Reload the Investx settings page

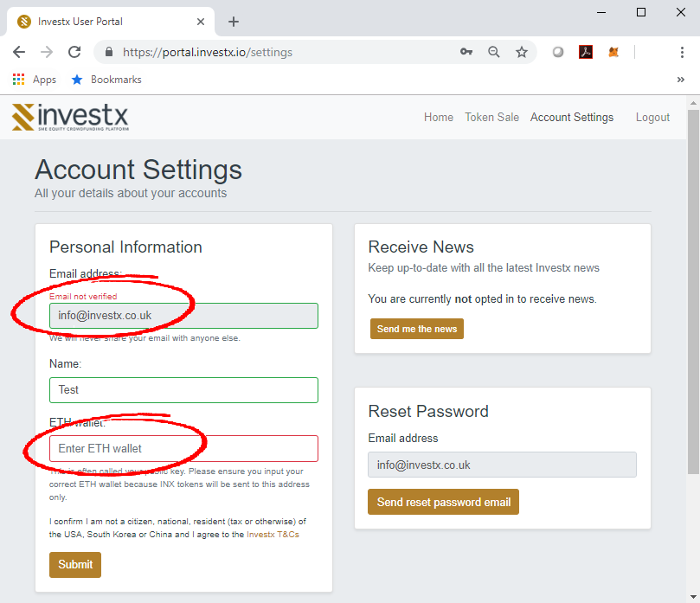click(74, 52)
